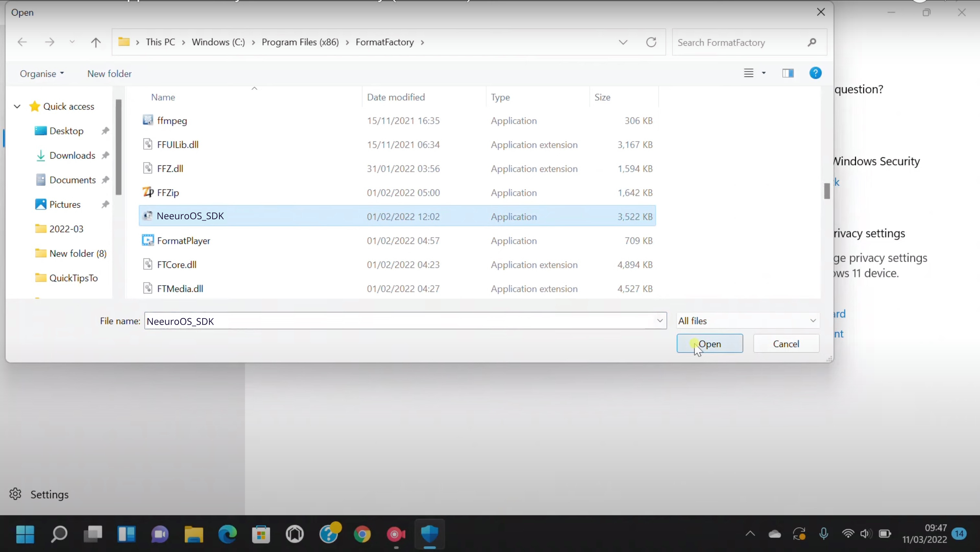This screenshot has height=552, width=980.
Task: Expand the Quick access section chevron
Action: click(17, 107)
